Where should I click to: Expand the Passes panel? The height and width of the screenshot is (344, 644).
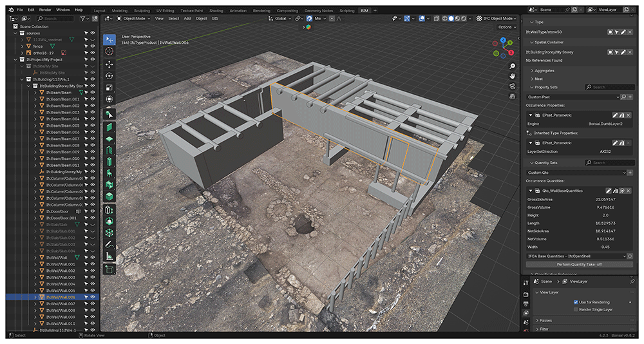(x=583, y=321)
